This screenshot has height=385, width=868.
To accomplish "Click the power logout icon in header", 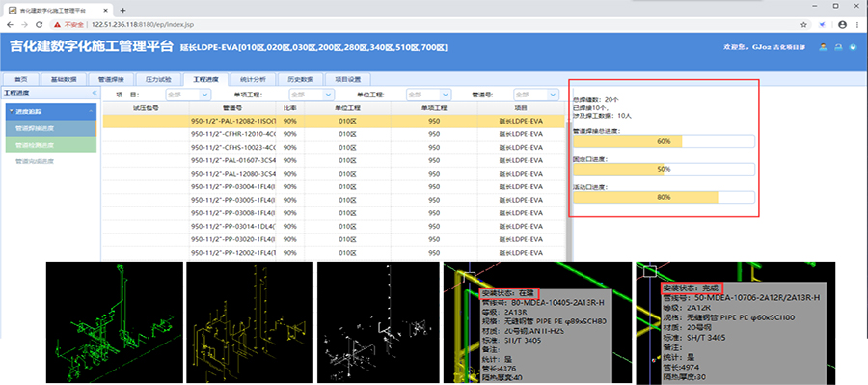I will pyautogui.click(x=854, y=47).
